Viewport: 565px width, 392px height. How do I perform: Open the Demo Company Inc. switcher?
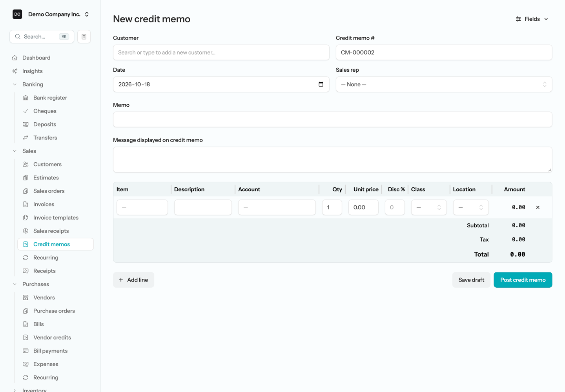click(x=51, y=14)
